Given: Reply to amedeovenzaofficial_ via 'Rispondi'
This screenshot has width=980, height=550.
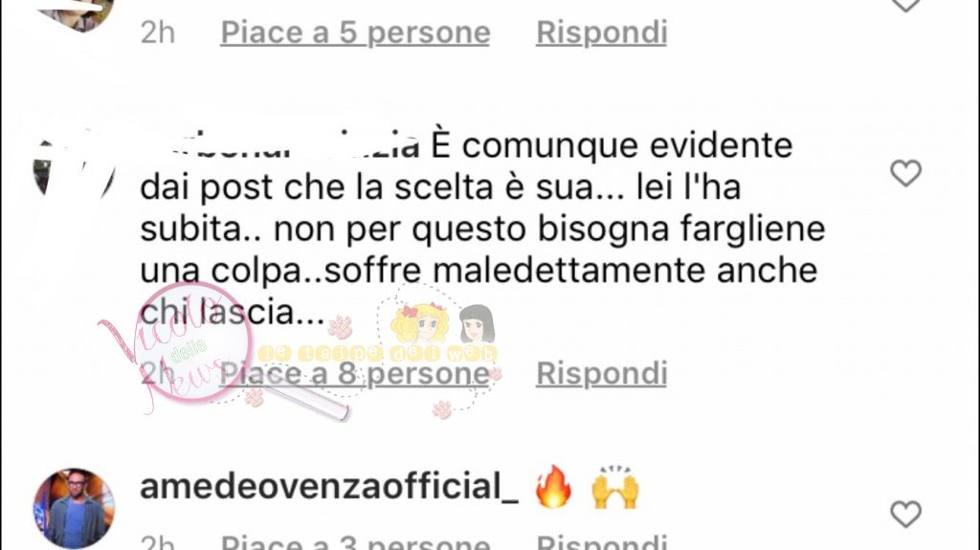Looking at the screenshot, I should pos(602,541).
